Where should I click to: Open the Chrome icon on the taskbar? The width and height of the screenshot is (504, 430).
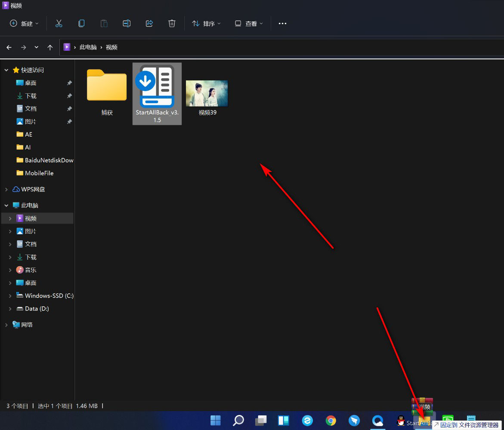click(331, 421)
